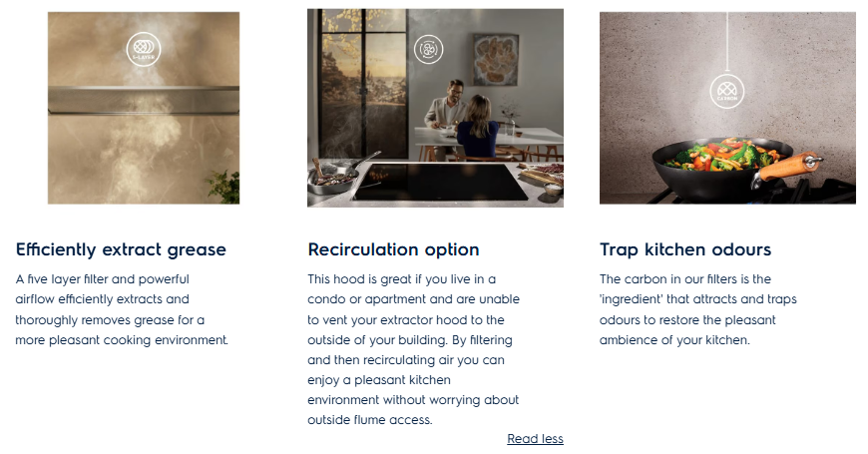Click the Carbon filter circle icon
The image size is (868, 454).
tap(727, 91)
